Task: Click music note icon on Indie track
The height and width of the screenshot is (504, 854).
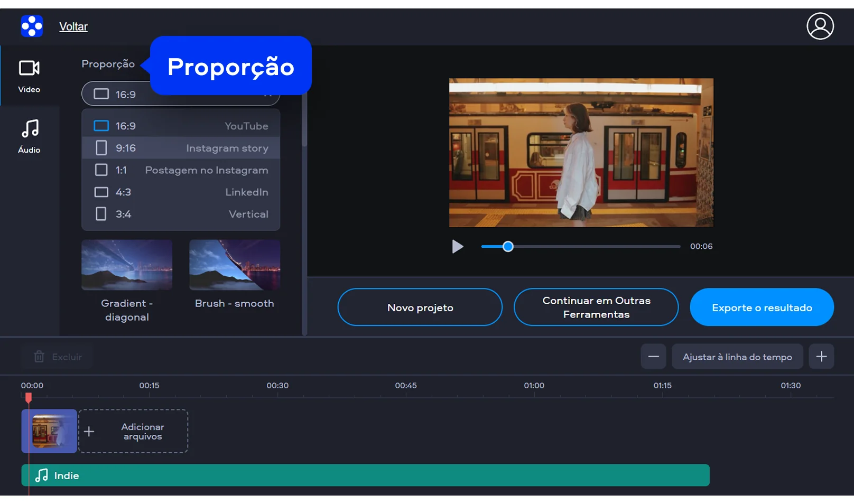Action: pos(41,475)
